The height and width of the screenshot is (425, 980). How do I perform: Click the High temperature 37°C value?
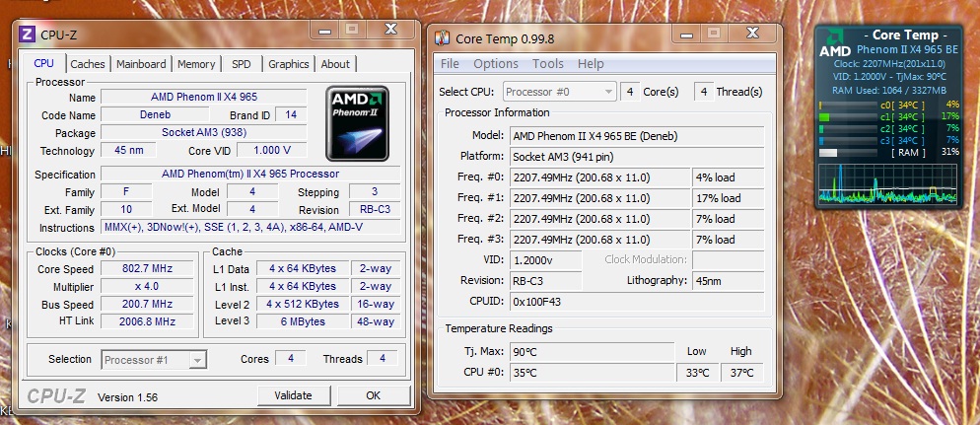point(741,373)
